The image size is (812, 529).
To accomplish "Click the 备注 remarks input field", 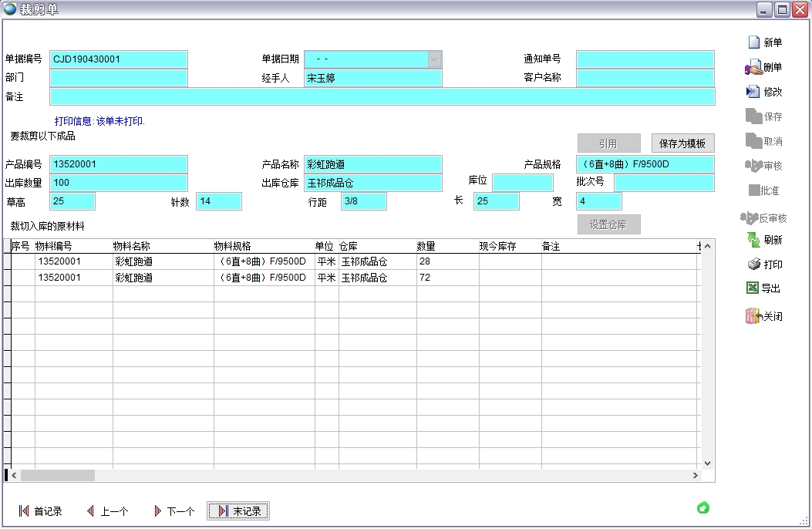I will [x=382, y=96].
